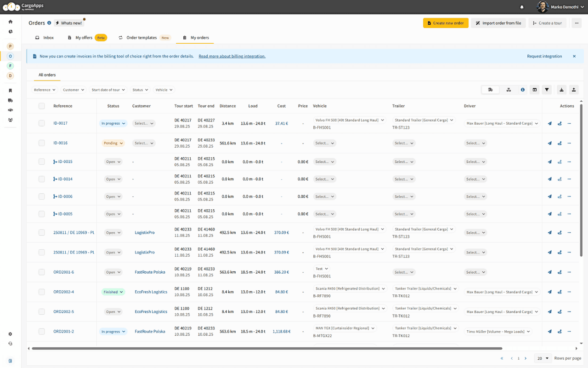Switch to the truck vehicle view toggle
Screen dimensions: 588x368
click(491, 90)
